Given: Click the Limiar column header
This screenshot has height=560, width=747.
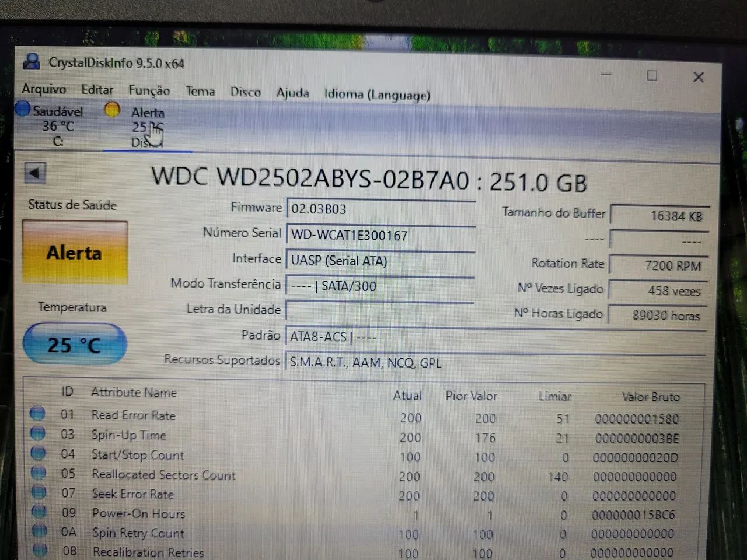Looking at the screenshot, I should pos(554,397).
